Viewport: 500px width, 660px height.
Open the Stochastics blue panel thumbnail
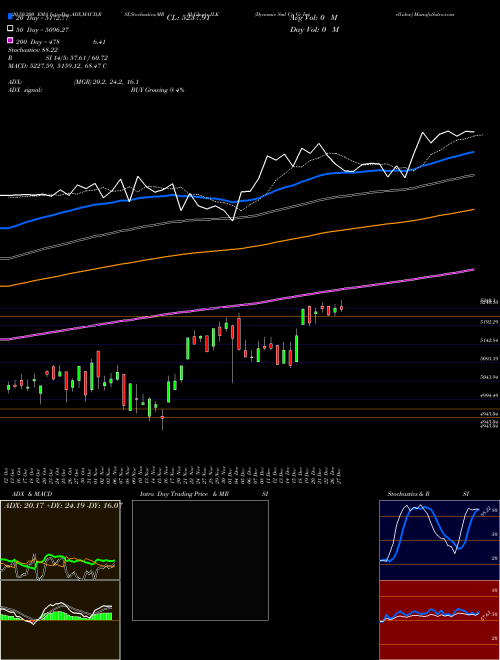pos(439,540)
